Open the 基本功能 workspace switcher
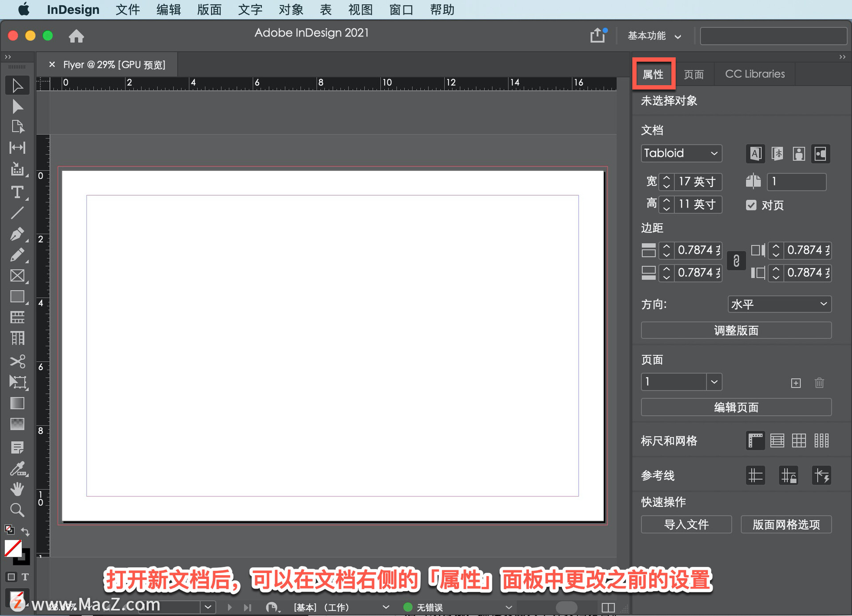This screenshot has height=616, width=852. point(654,36)
